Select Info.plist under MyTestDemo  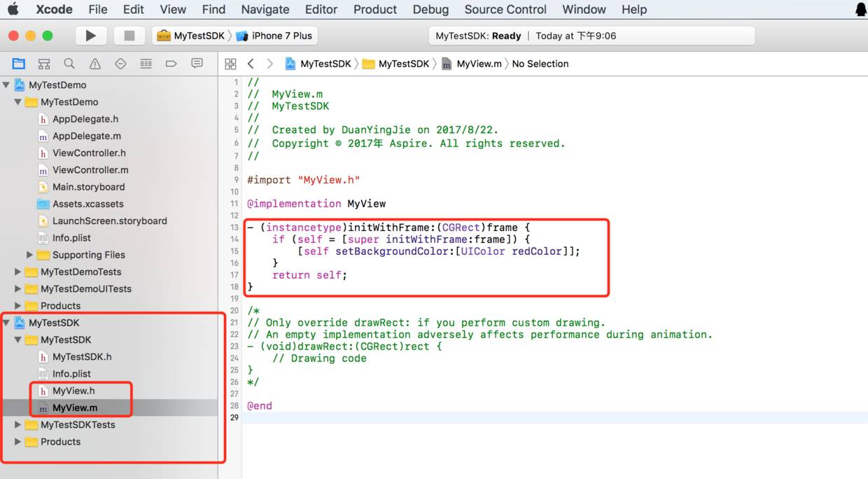[x=71, y=238]
